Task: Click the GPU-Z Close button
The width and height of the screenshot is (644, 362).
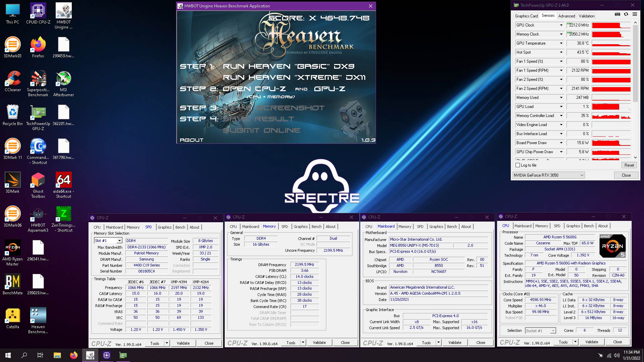Action: click(x=626, y=175)
